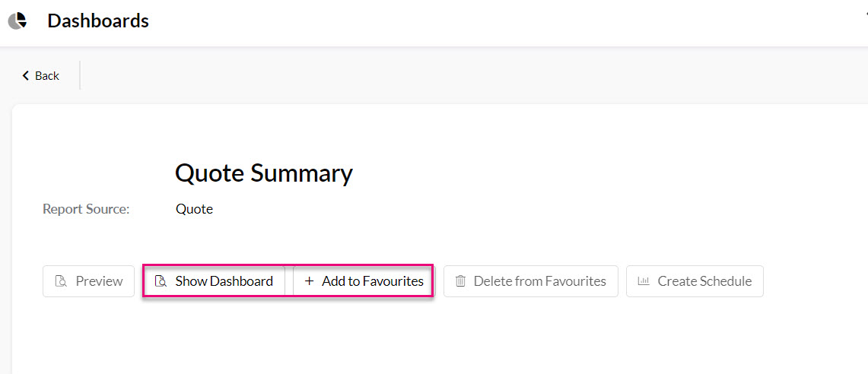Click the plus icon beside Add to Favourites
Viewport: 868px width, 374px height.
(x=309, y=281)
